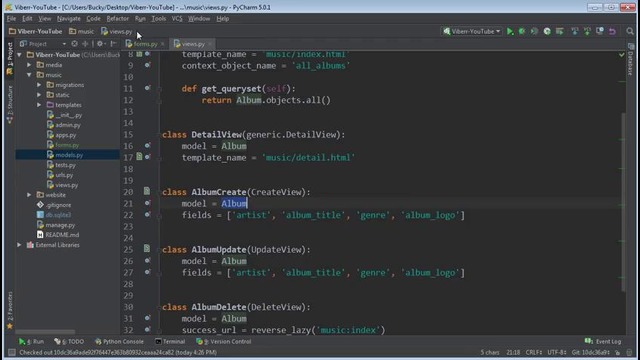Open the Database side panel

click(x=631, y=59)
